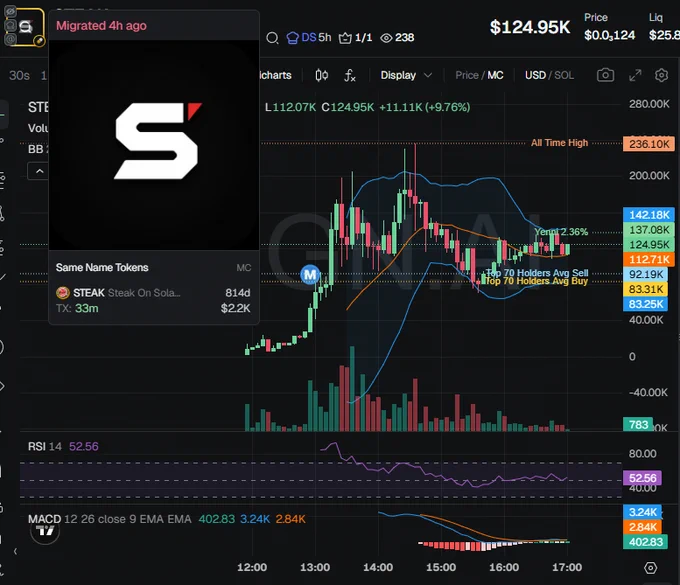The height and width of the screenshot is (585, 680).
Task: Click the search magnifier icon
Action: [x=272, y=38]
